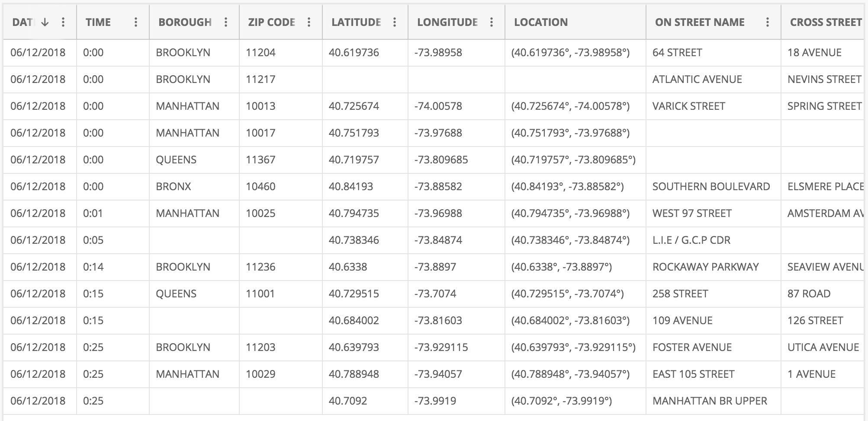Screen dimensions: 868x421
Task: Sort by the TIME column header
Action: tap(98, 22)
